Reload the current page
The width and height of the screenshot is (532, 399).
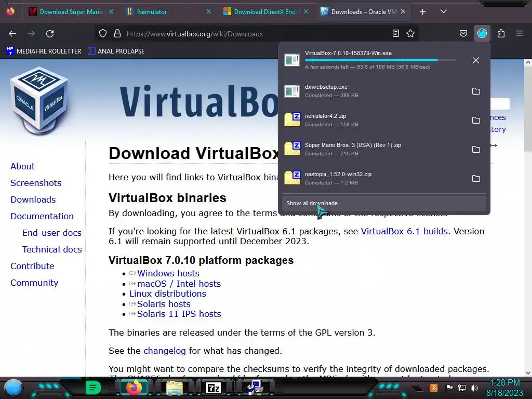[x=50, y=34]
